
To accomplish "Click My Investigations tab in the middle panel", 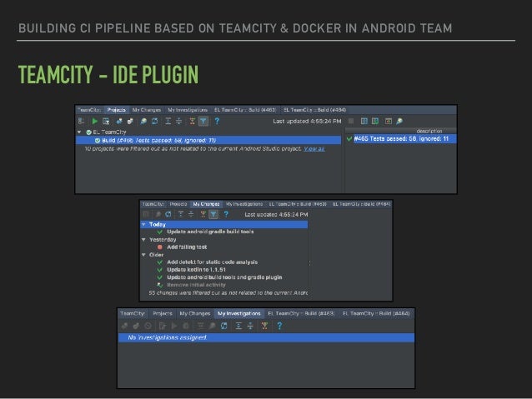I will point(244,204).
